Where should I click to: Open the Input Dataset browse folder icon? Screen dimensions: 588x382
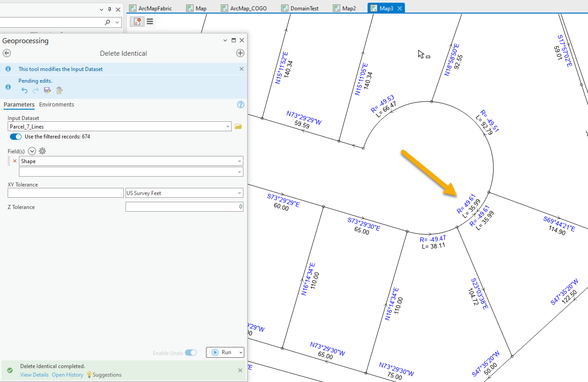(x=238, y=126)
